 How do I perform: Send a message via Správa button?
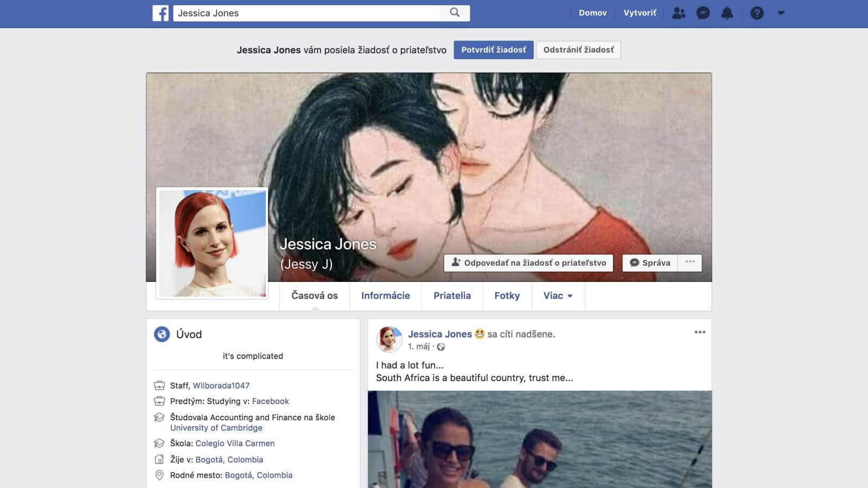tap(650, 263)
